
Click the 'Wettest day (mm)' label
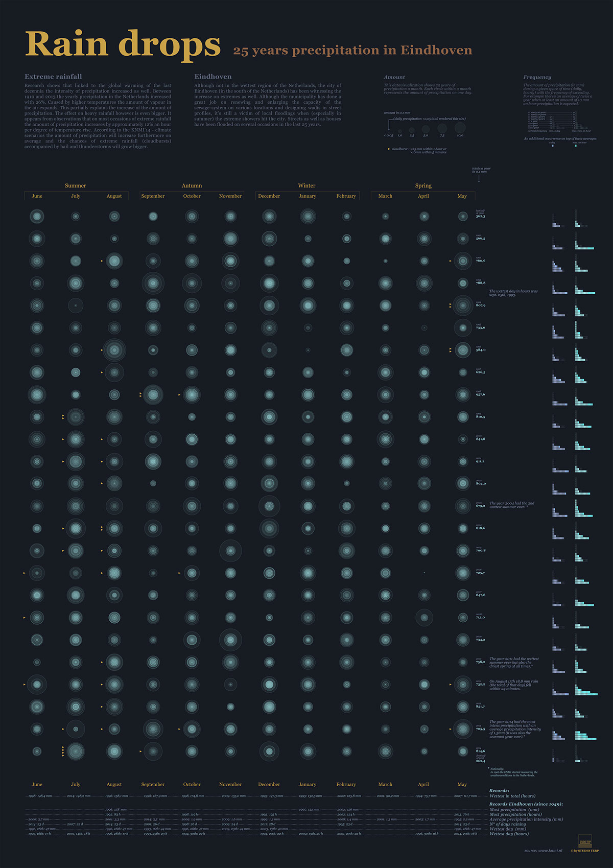tap(508, 829)
